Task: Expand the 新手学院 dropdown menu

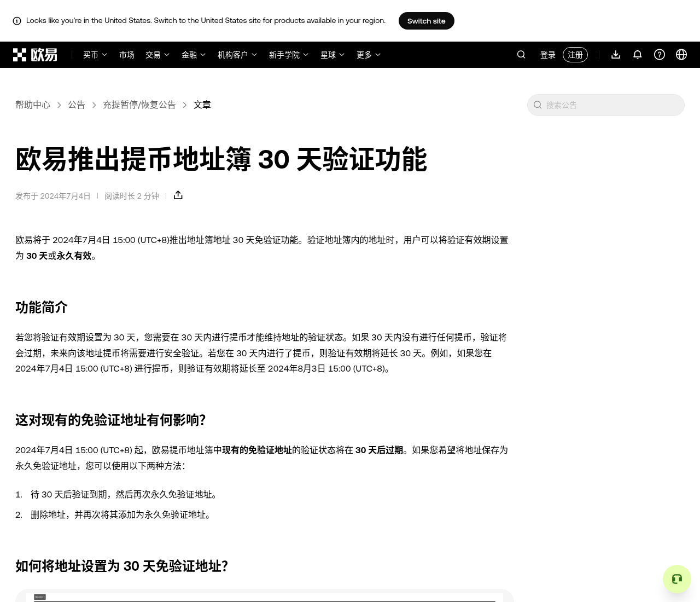Action: (289, 55)
